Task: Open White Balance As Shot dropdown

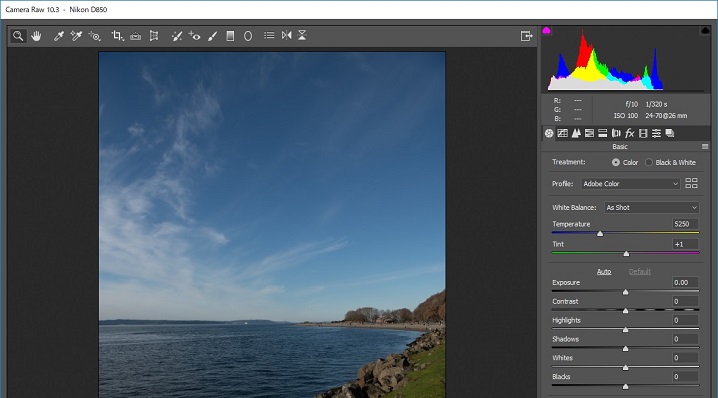Action: coord(652,207)
